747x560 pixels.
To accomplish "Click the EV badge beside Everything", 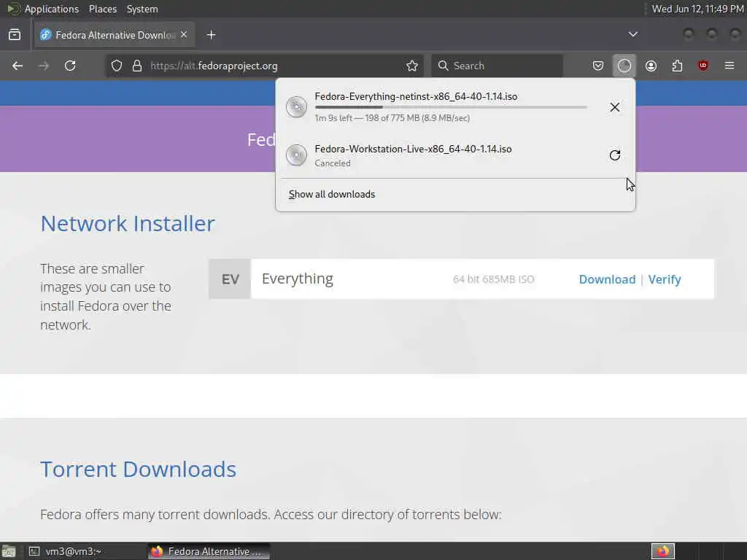I will point(230,279).
